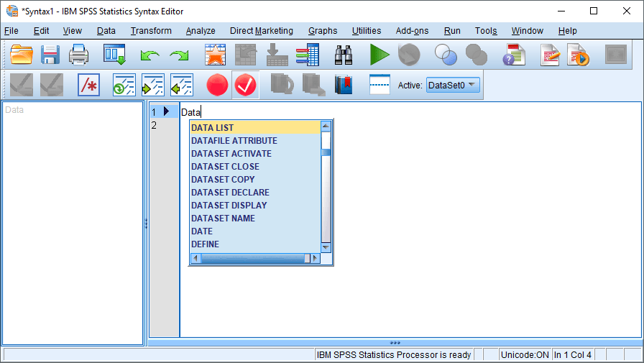Click the green Undo arrow

(150, 55)
